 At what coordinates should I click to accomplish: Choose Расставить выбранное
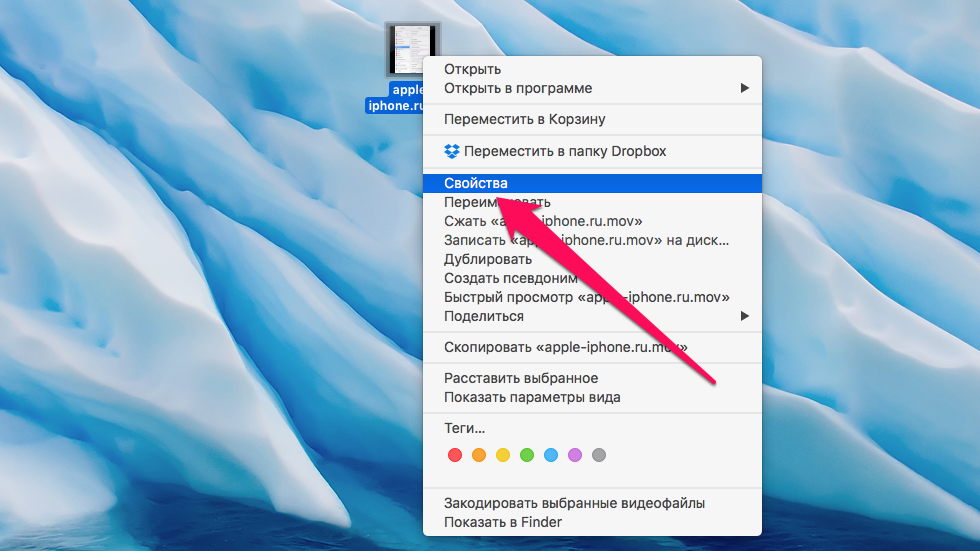pos(592,379)
